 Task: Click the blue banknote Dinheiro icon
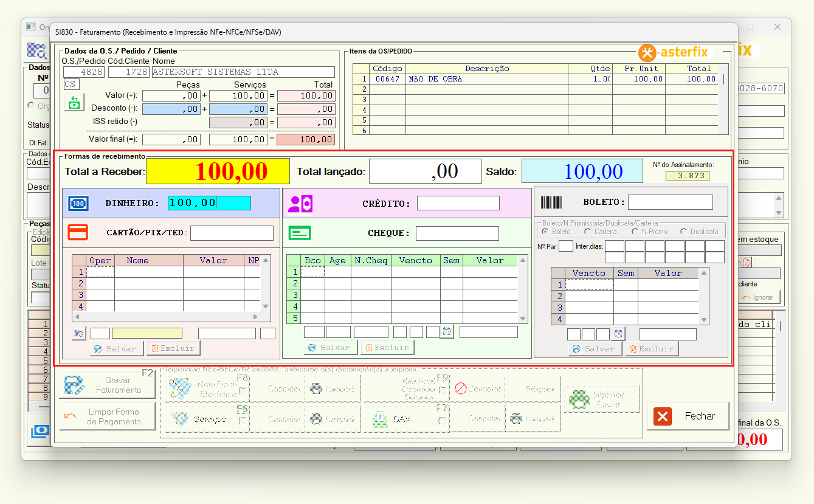[x=78, y=203]
